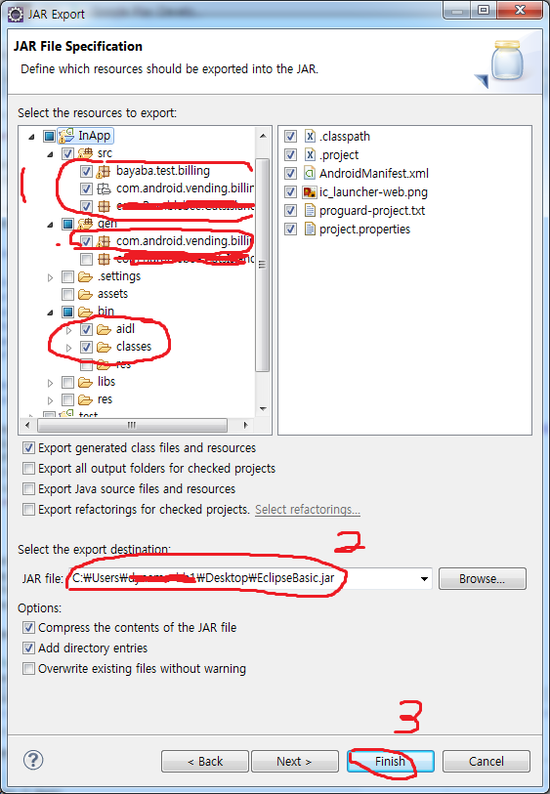Click the ic_launcher-web.png image icon
This screenshot has width=550, height=794.
309,192
